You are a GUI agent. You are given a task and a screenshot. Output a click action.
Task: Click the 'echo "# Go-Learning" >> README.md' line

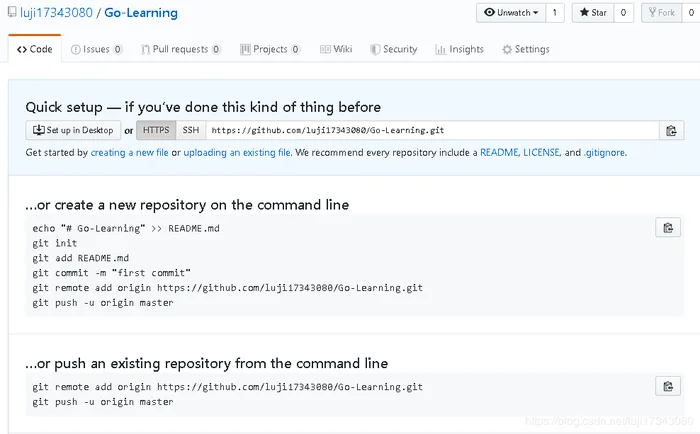click(x=126, y=229)
